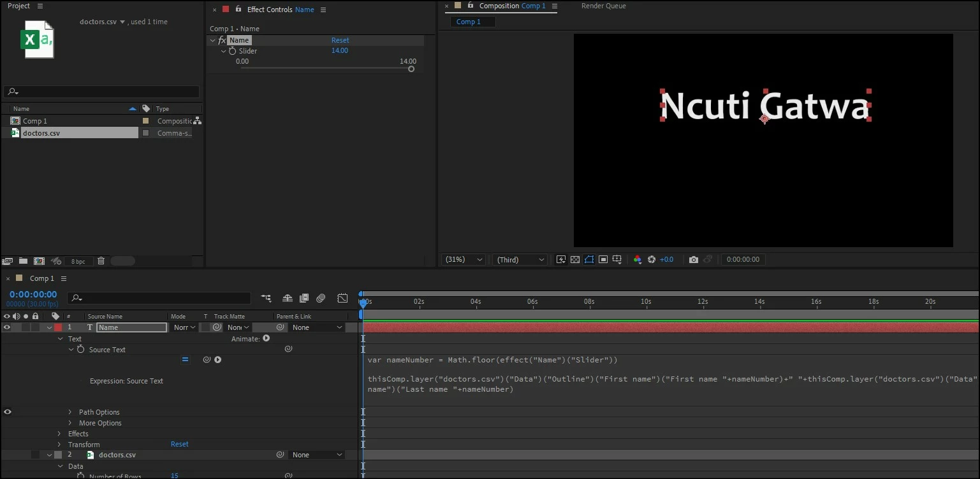Enable Motion Blur for timeline layers

click(321, 298)
